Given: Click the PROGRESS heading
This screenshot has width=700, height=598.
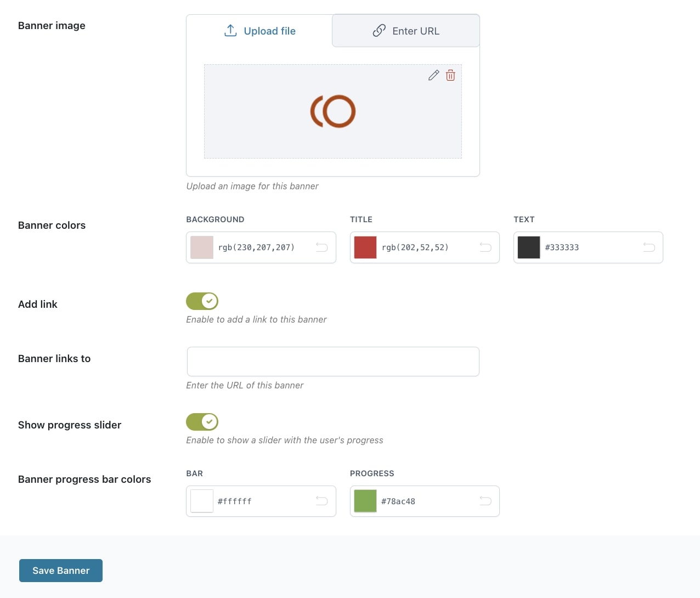Looking at the screenshot, I should (x=372, y=473).
